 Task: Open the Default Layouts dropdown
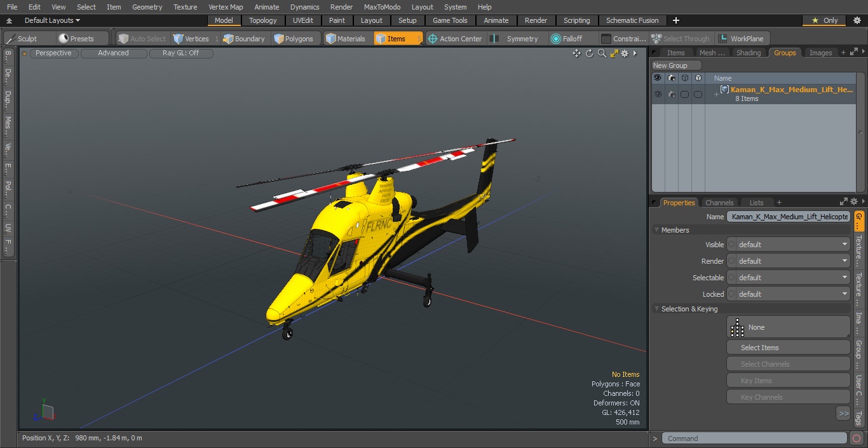coord(52,20)
